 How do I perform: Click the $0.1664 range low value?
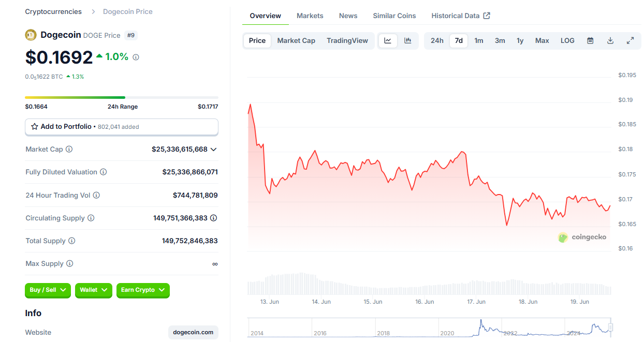pyautogui.click(x=36, y=107)
